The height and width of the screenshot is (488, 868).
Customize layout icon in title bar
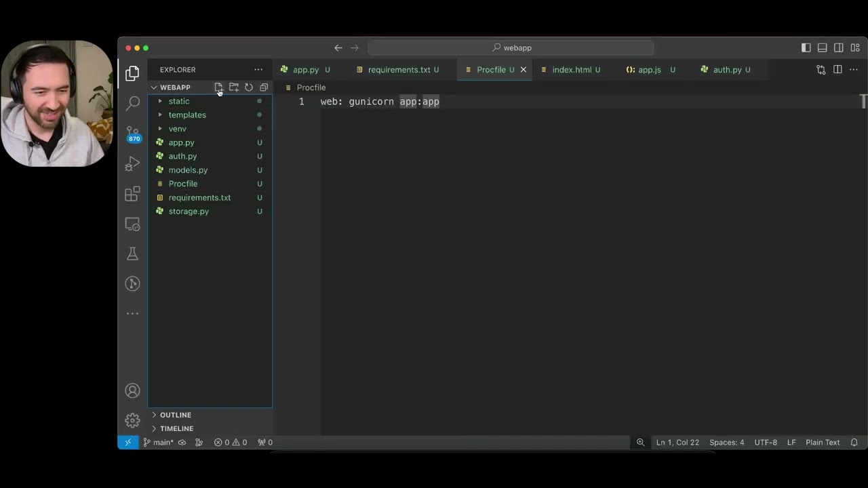click(x=855, y=47)
